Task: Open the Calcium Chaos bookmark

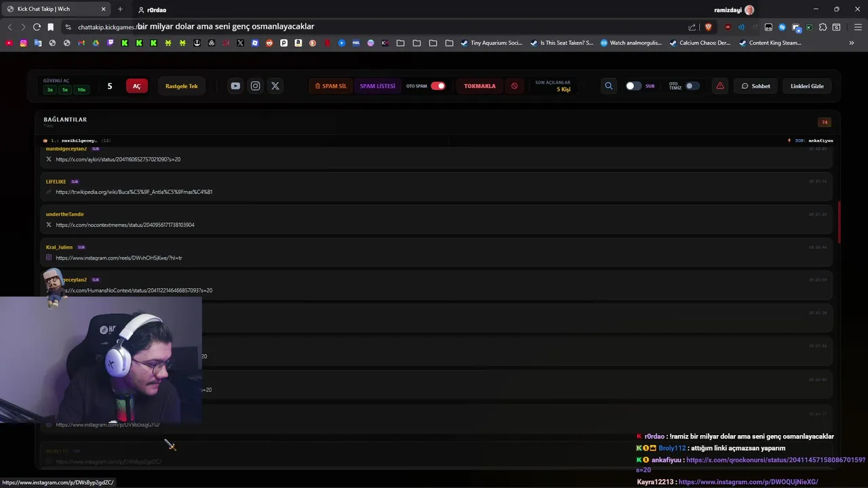Action: coord(700,43)
